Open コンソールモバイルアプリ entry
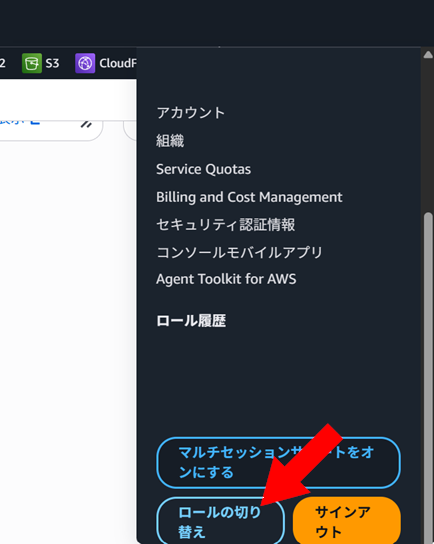 pos(239,252)
